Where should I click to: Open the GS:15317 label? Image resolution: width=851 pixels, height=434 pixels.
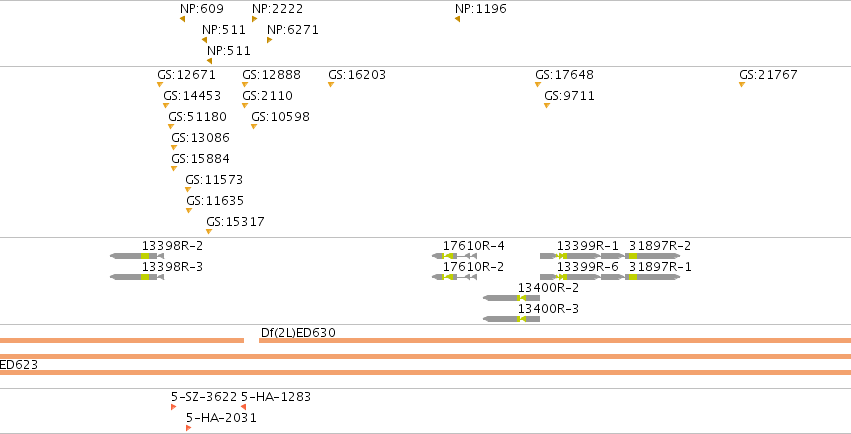pyautogui.click(x=236, y=221)
